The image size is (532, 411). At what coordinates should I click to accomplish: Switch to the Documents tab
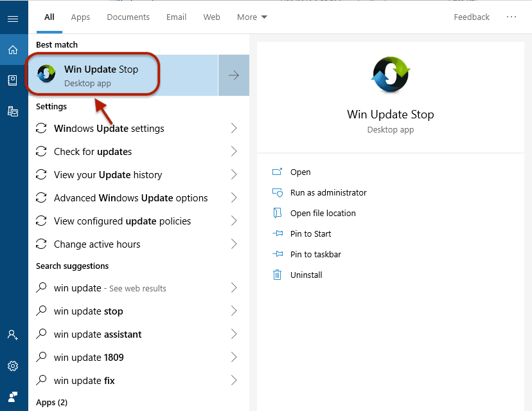click(x=129, y=17)
